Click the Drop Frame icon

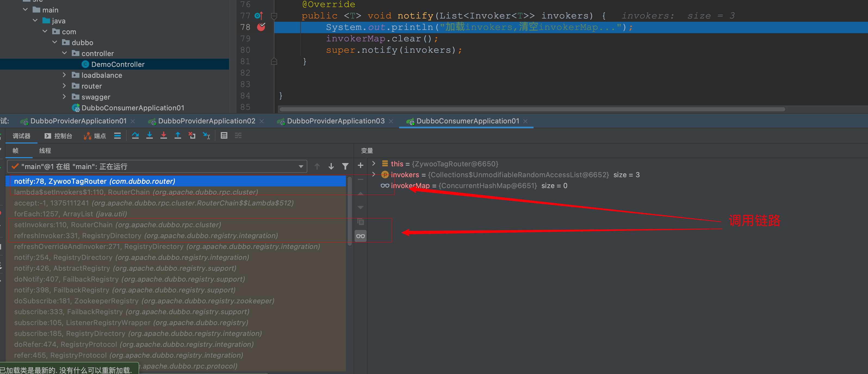tap(192, 135)
